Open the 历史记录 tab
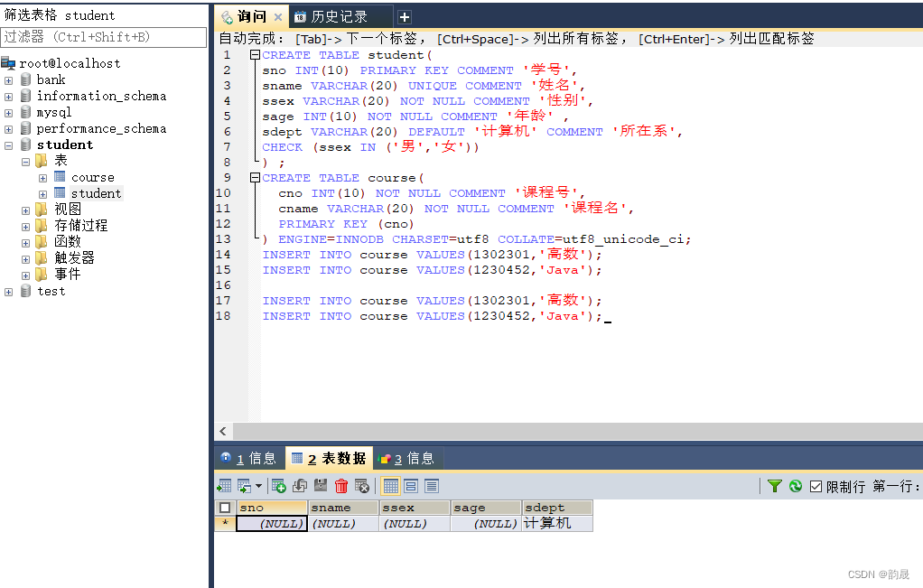Screen dimensions: 923x588 339,16
